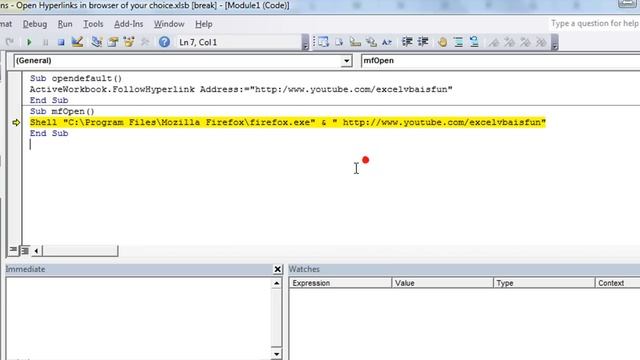Click List Properties/Methods edit toolbar icon

[x=323, y=42]
